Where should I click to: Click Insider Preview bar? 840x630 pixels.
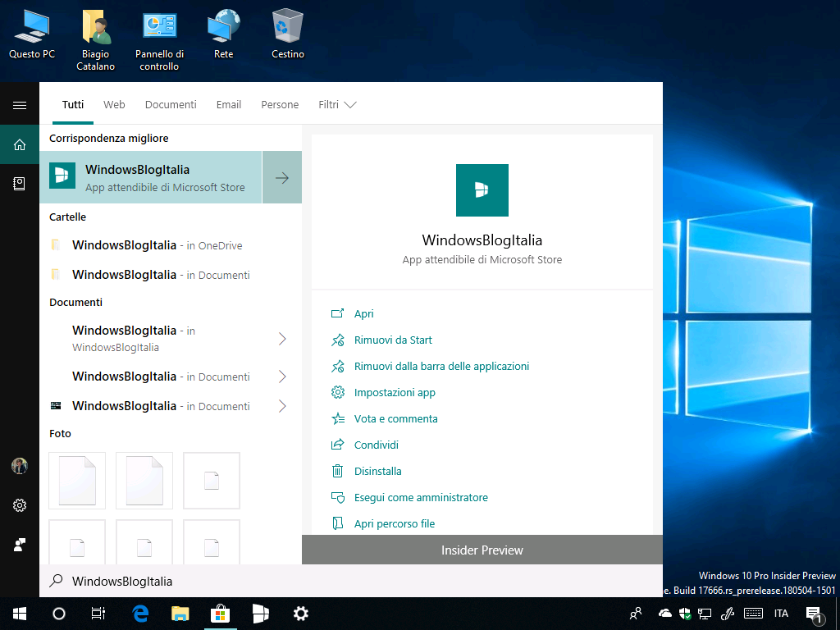[482, 550]
